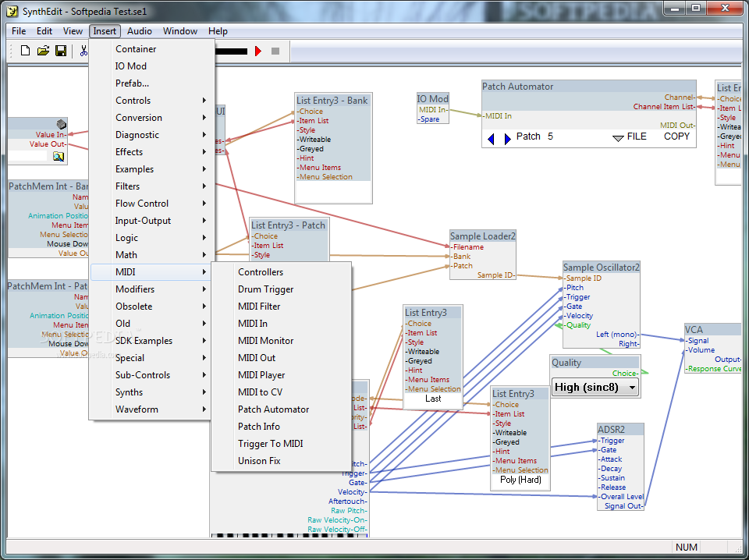Expand the Examples submenu

[x=151, y=169]
